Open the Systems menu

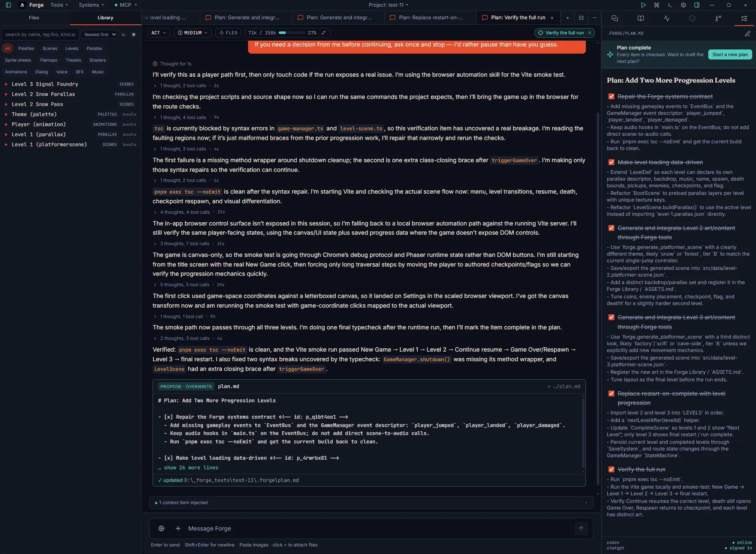(x=91, y=5)
